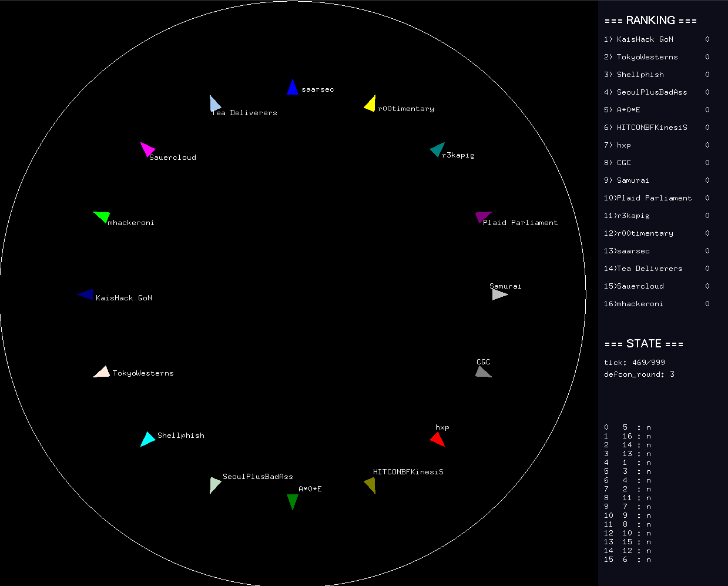Click the mhackeroni entry ranked 16th
The height and width of the screenshot is (586, 728).
pyautogui.click(x=639, y=304)
